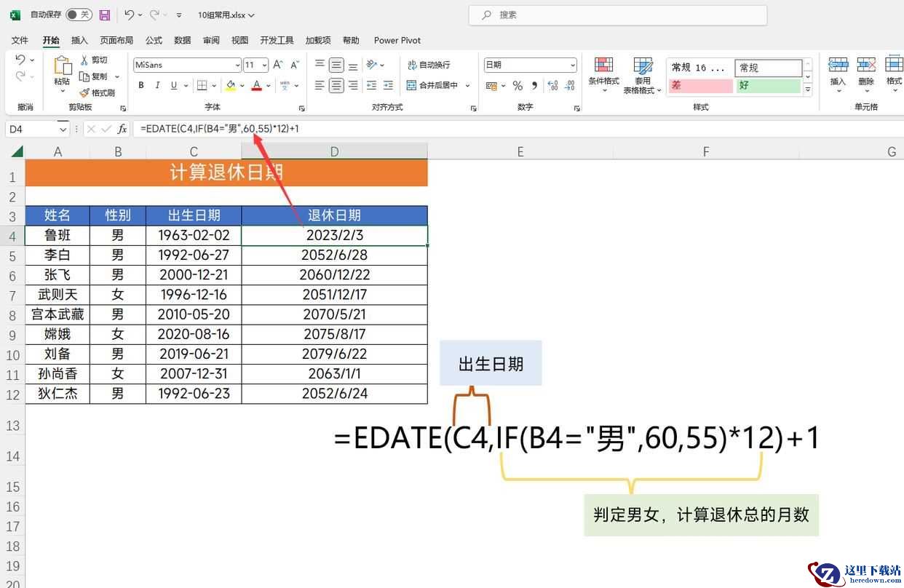Click Insert Function fx icon
The height and width of the screenshot is (588, 904).
point(122,129)
